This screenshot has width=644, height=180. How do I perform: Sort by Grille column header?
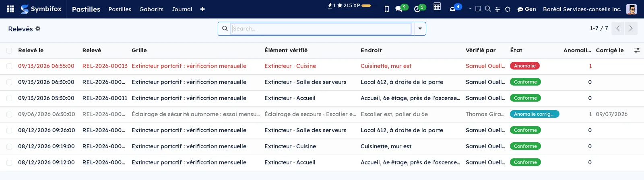click(139, 50)
